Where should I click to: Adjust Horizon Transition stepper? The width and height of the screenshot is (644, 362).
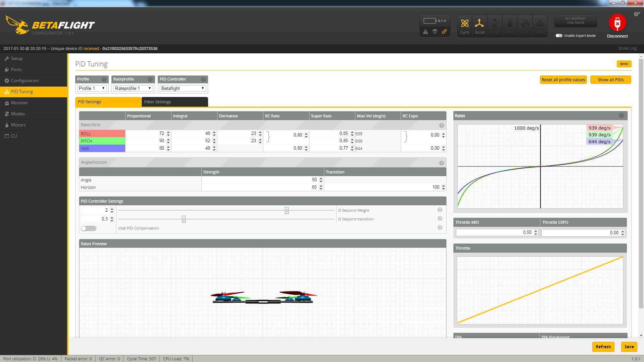click(x=443, y=187)
